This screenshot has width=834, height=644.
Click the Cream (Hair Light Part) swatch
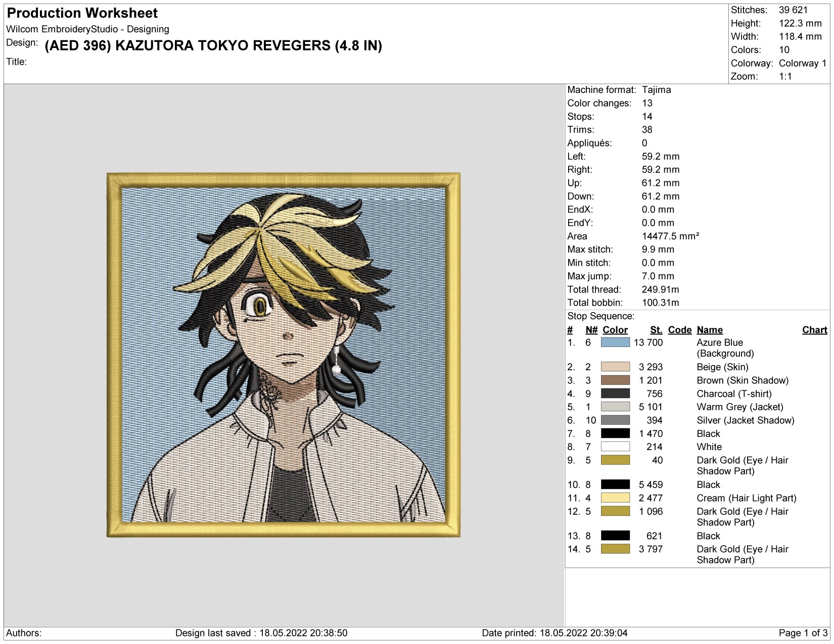[615, 498]
